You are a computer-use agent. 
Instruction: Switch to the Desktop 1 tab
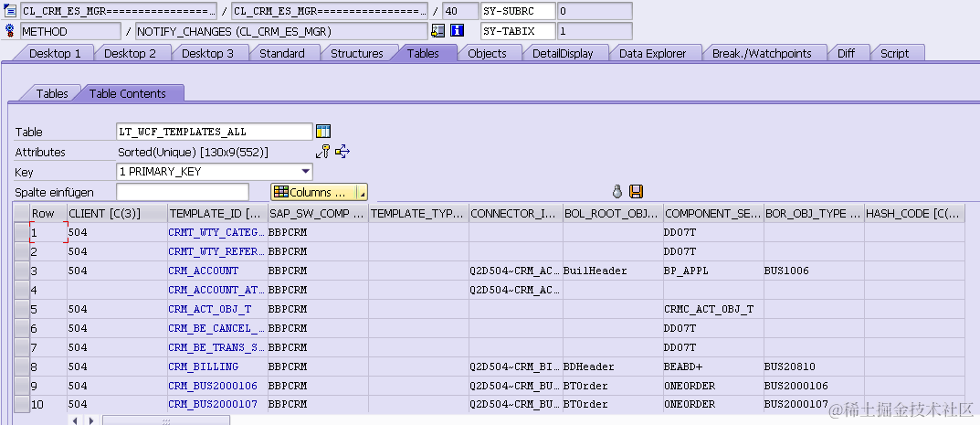[x=55, y=53]
